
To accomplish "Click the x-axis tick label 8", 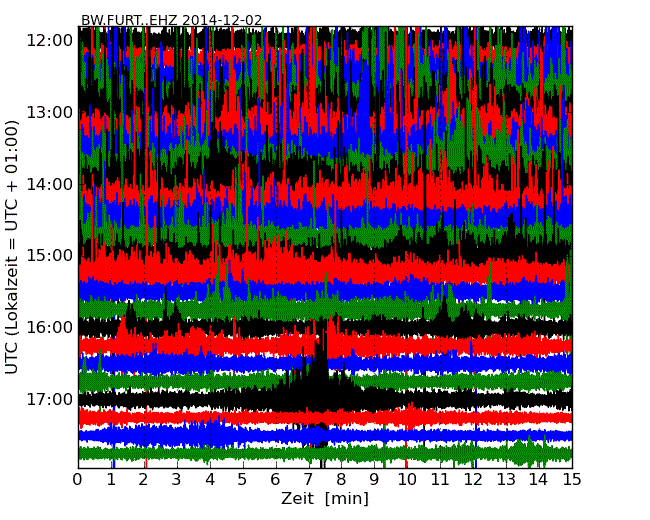I will (341, 479).
